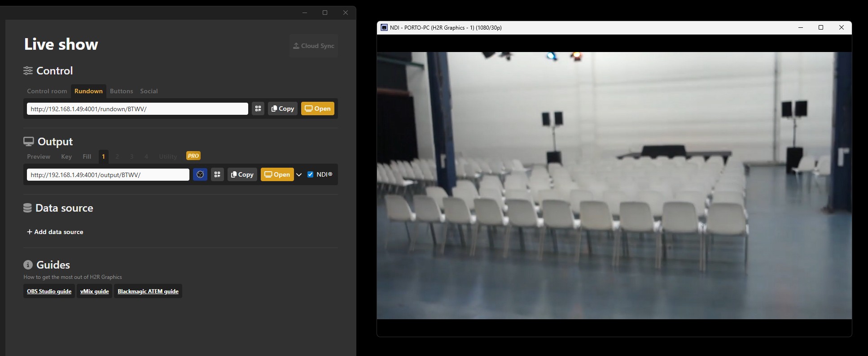Switch to the Control room tab
The width and height of the screenshot is (868, 356).
click(x=47, y=91)
